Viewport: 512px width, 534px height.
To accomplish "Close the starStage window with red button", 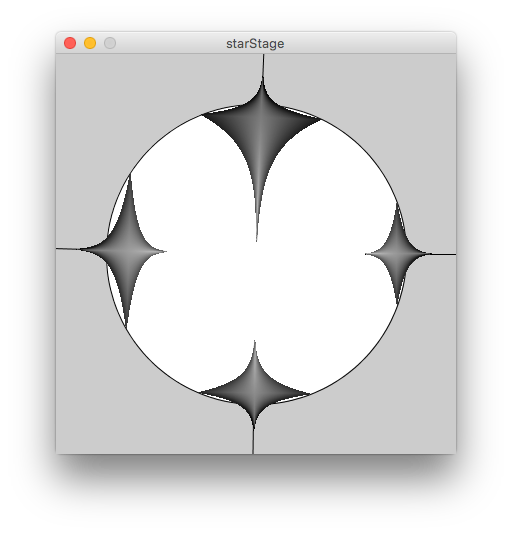I will (70, 43).
